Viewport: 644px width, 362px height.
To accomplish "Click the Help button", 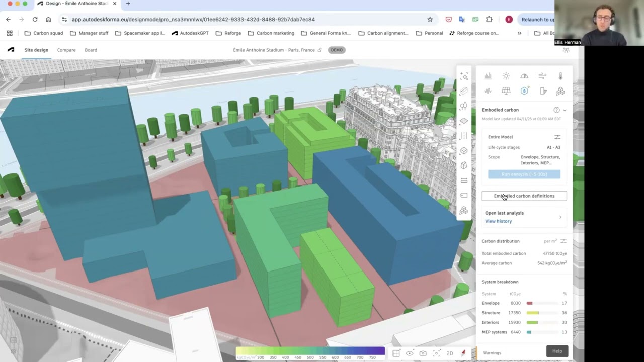I will 557,351.
